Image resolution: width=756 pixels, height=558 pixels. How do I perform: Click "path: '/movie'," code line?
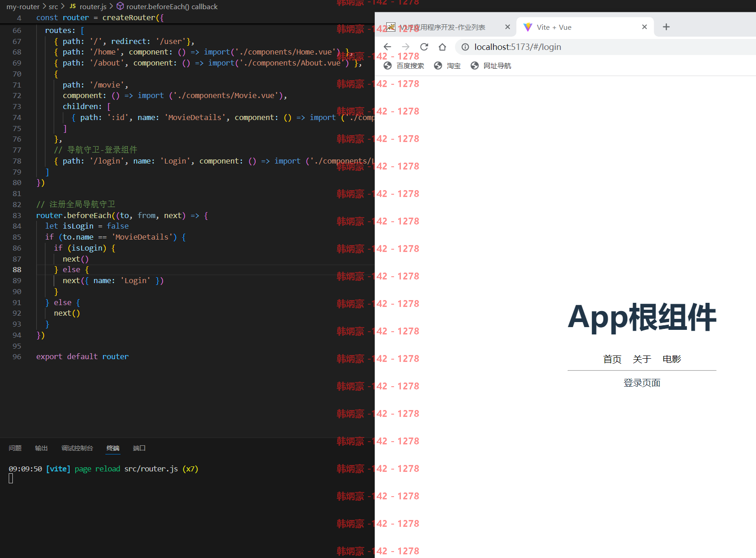click(95, 85)
